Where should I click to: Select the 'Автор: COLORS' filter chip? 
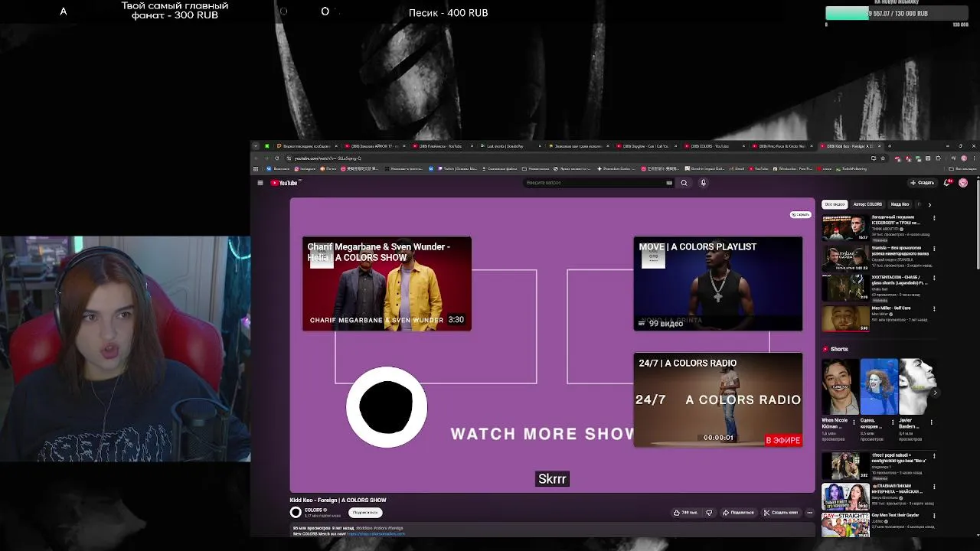coord(867,204)
